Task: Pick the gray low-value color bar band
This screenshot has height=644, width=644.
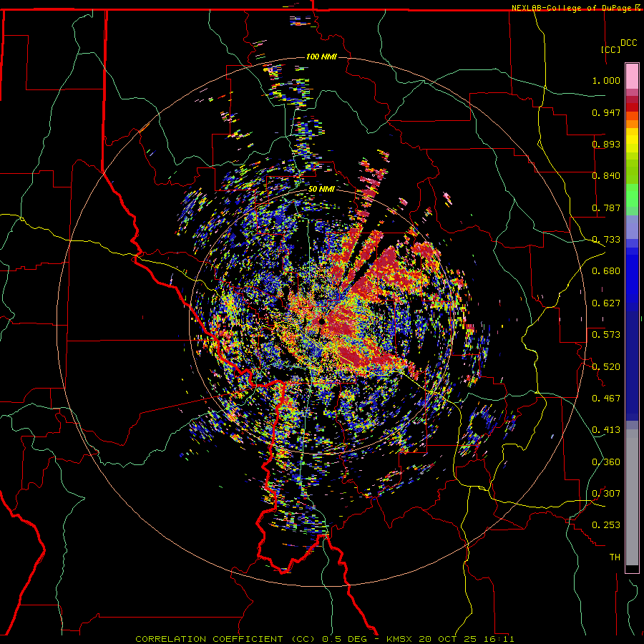Action: pyautogui.click(x=632, y=497)
